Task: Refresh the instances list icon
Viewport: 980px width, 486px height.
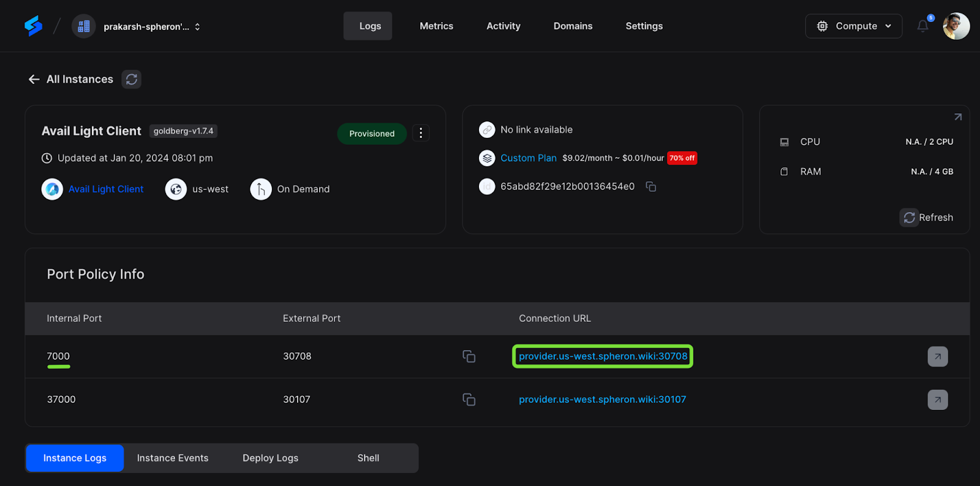Action: coord(131,79)
